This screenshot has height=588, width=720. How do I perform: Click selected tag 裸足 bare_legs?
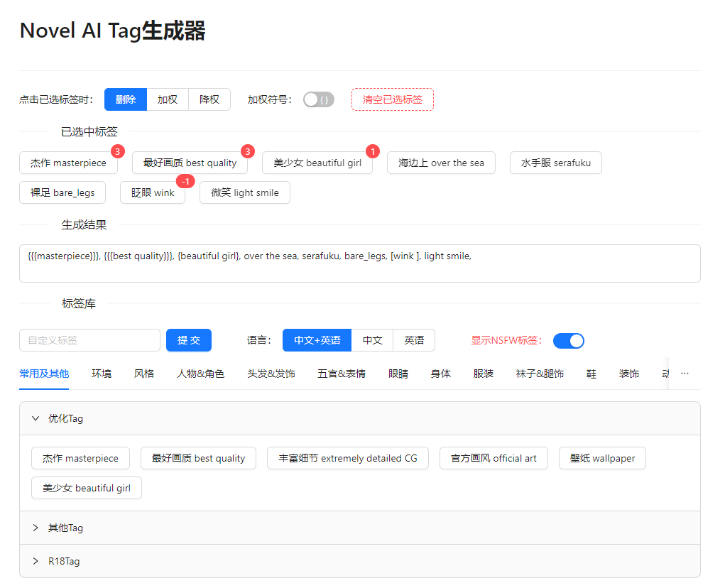[x=62, y=192]
